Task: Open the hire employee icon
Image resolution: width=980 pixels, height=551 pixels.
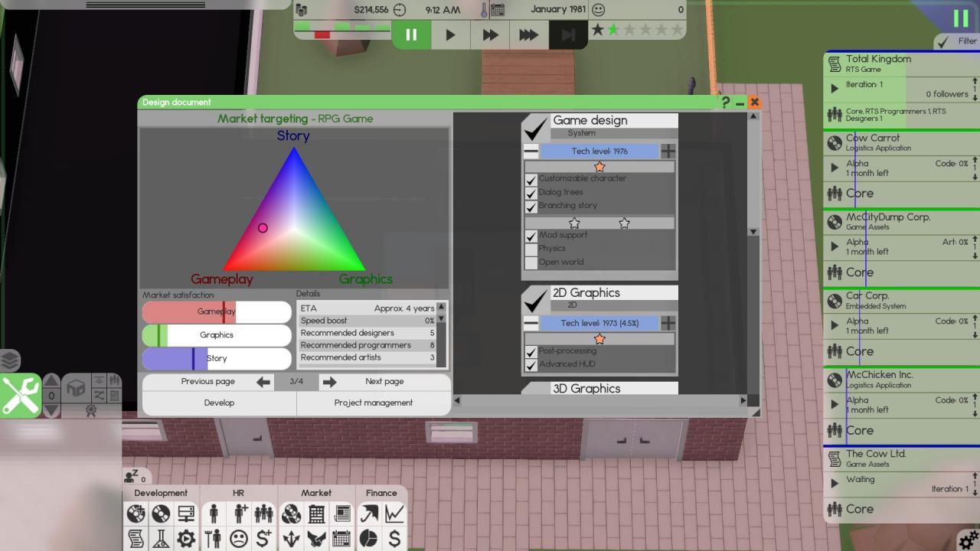Action: point(240,514)
